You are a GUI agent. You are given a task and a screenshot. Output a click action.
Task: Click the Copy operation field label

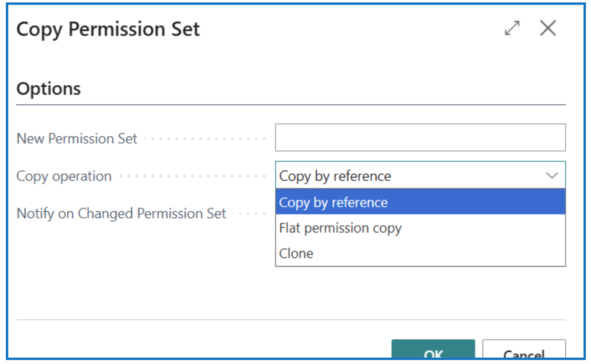coord(64,176)
